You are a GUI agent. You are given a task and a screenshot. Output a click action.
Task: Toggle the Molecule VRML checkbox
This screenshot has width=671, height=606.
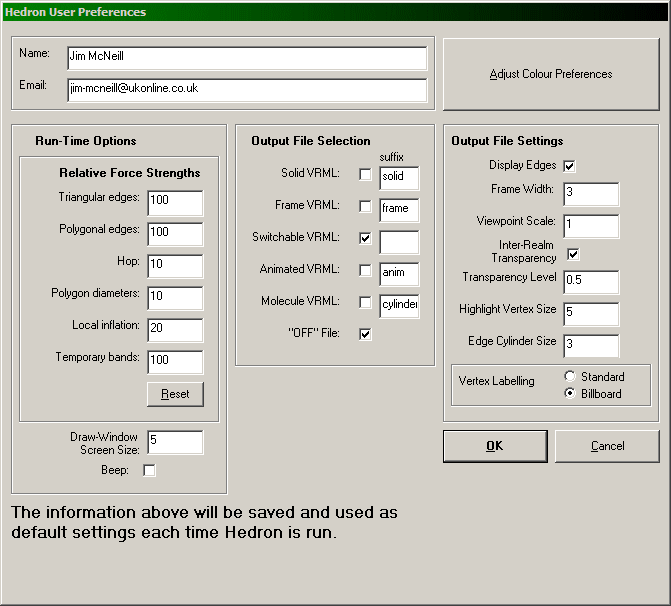[x=365, y=303]
